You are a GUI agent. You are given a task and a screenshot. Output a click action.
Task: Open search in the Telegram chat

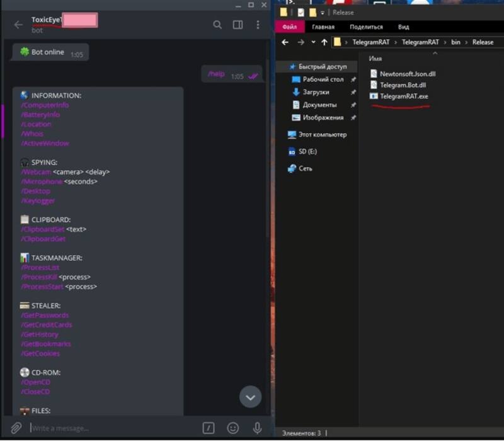(x=217, y=25)
